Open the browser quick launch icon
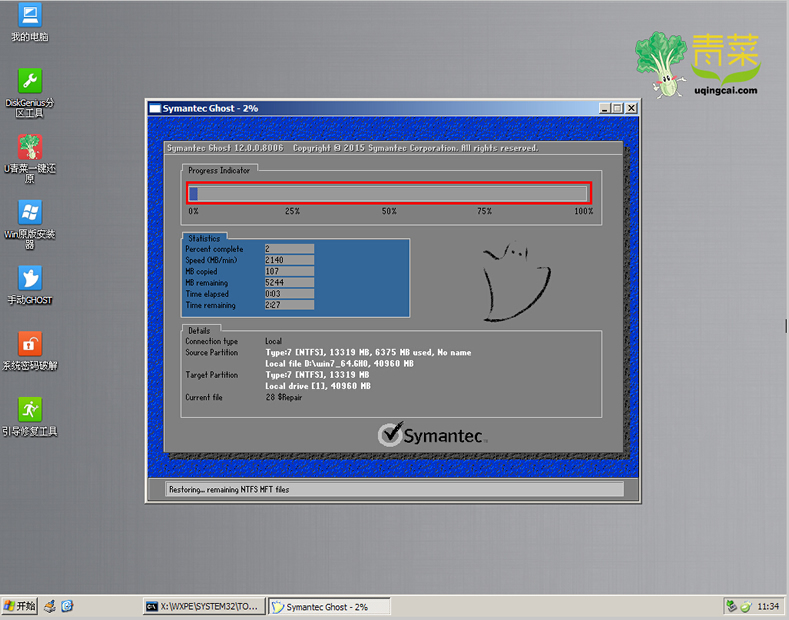This screenshot has width=789, height=620. click(x=67, y=606)
